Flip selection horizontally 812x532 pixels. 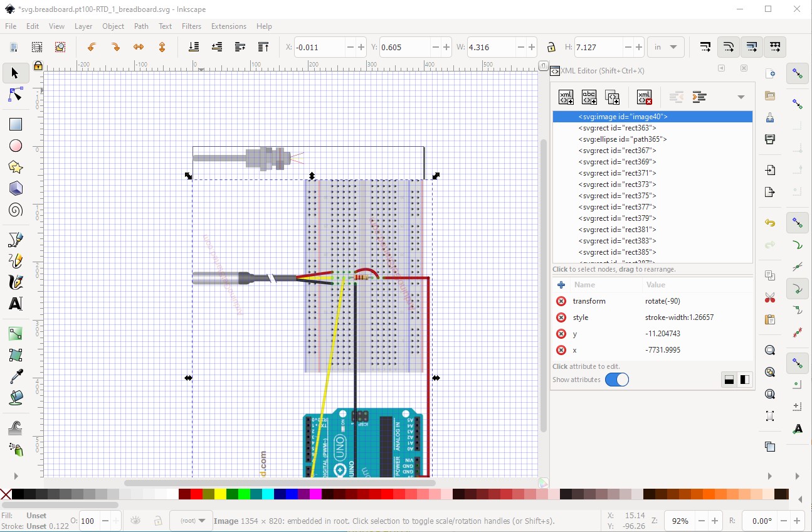tap(139, 47)
